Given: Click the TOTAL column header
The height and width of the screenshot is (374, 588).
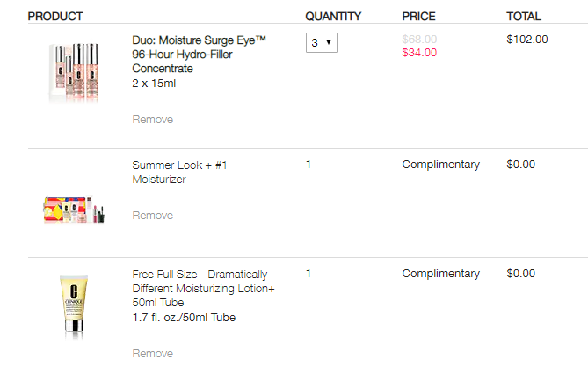Looking at the screenshot, I should tap(524, 16).
